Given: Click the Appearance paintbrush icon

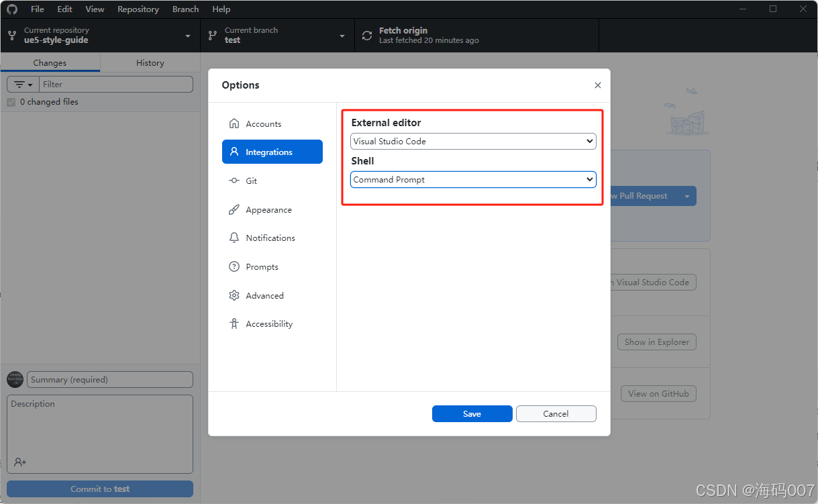Looking at the screenshot, I should [x=234, y=209].
